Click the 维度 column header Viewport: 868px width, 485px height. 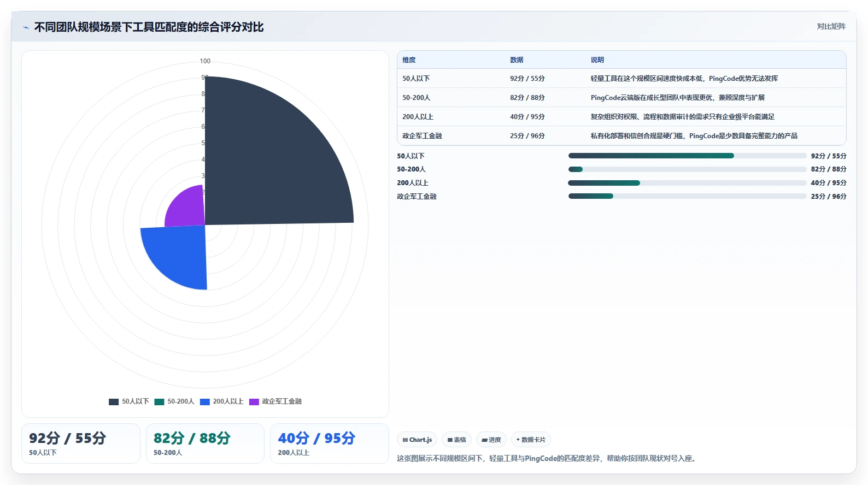point(409,60)
